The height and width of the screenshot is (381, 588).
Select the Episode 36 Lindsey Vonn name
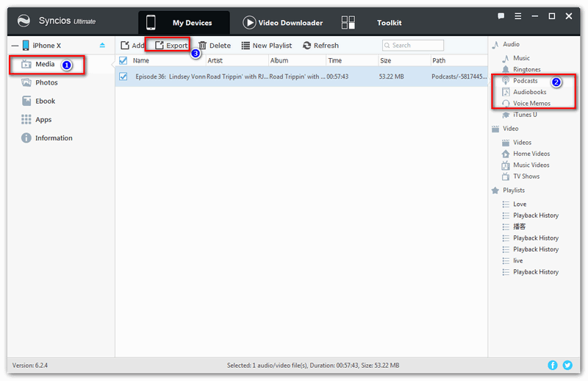[171, 76]
